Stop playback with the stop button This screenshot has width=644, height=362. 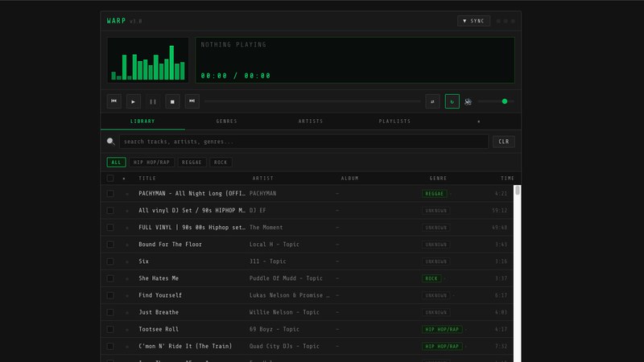click(x=172, y=101)
